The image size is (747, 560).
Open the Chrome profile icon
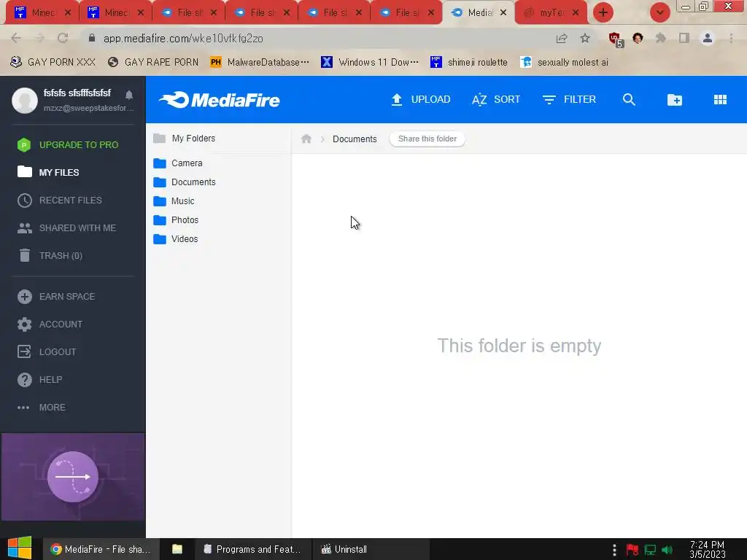point(708,38)
